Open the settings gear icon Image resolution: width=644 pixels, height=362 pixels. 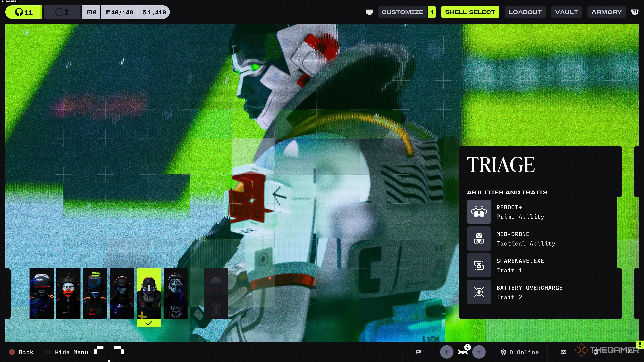click(x=596, y=352)
